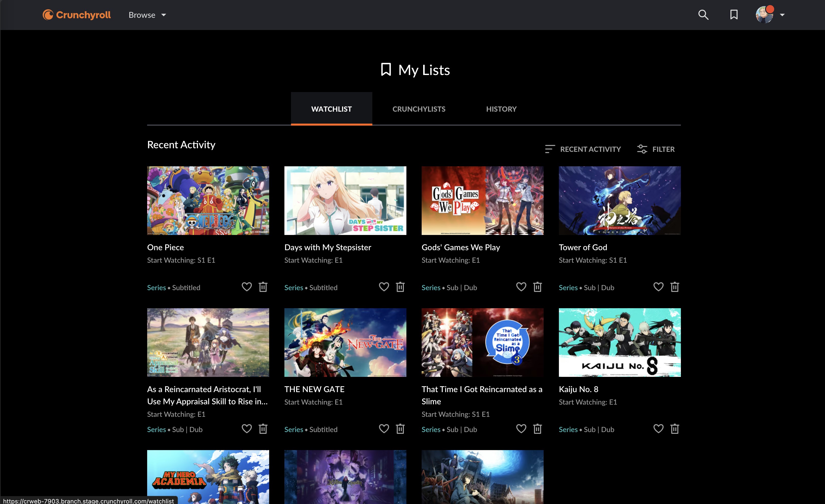Open the History tab
This screenshot has width=825, height=504.
(x=501, y=109)
